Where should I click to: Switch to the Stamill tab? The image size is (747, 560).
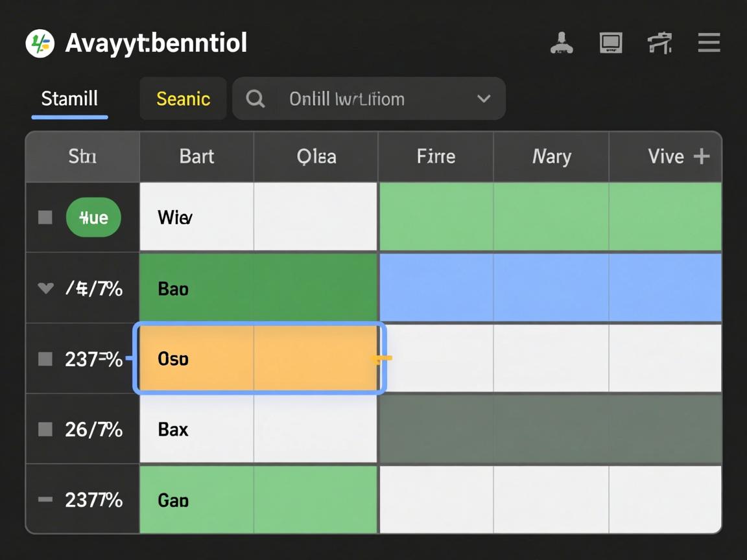(69, 99)
